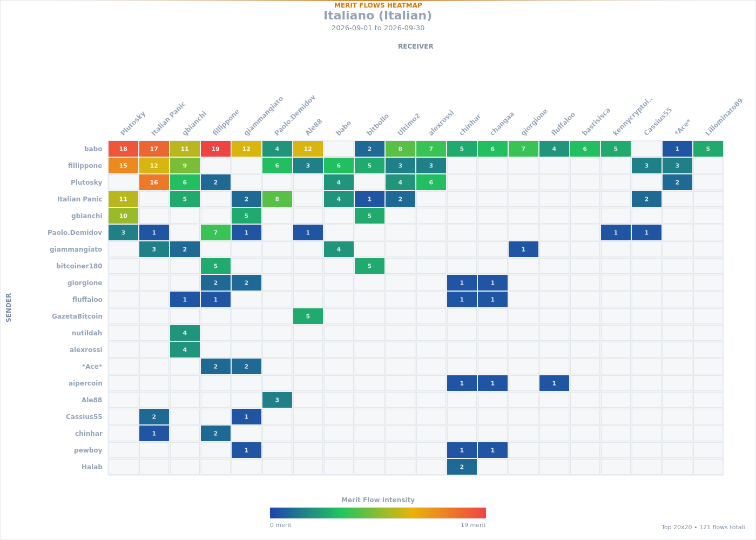Image resolution: width=756 pixels, height=540 pixels.
Task: Select Plutosky to Italian Panic cell showing 16
Action: pyautogui.click(x=154, y=183)
